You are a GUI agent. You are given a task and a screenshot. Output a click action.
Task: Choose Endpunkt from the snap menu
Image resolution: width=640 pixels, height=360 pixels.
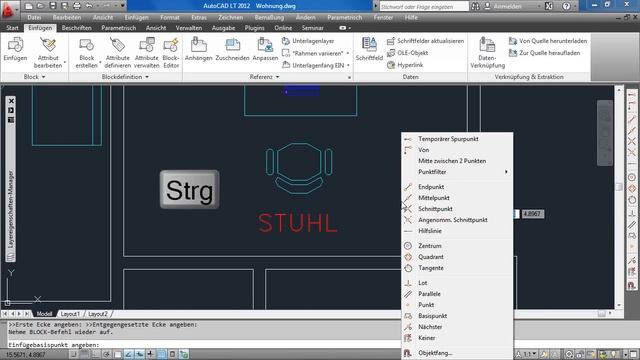click(457, 187)
